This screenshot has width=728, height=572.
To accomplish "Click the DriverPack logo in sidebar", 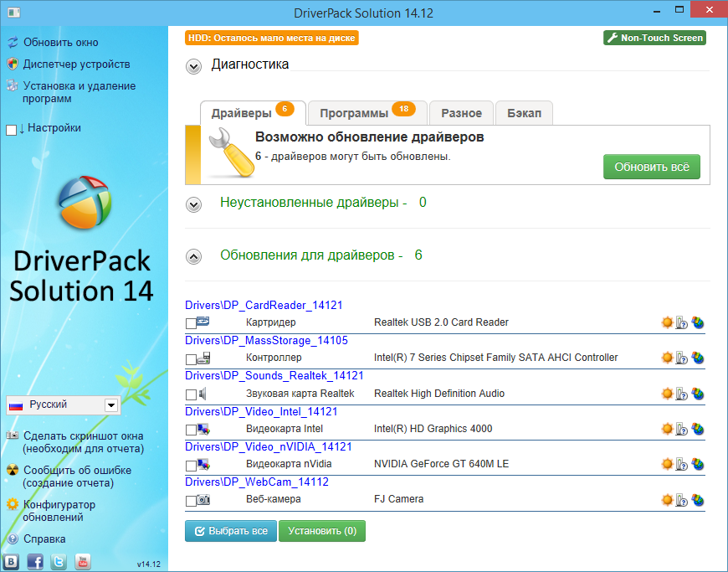I will (x=85, y=202).
